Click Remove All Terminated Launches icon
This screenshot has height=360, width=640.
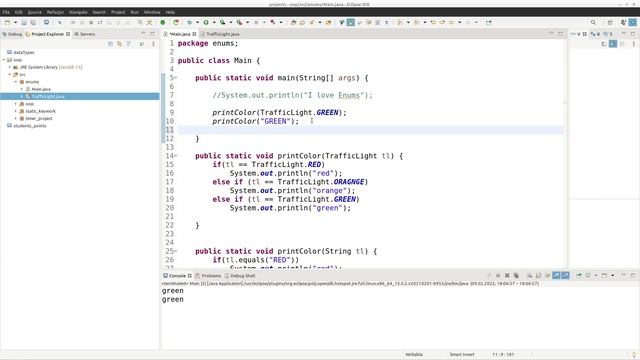coord(516,276)
